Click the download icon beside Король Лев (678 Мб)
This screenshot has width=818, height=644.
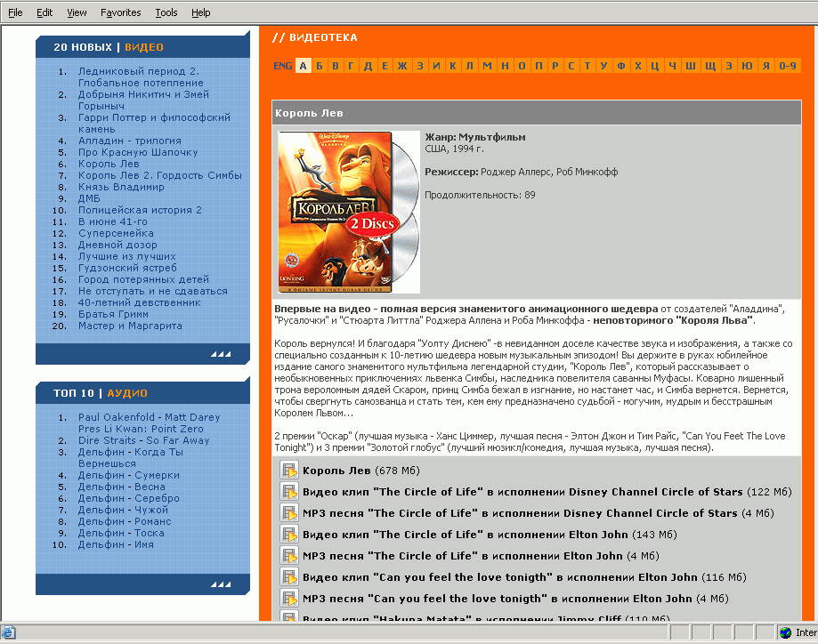[x=289, y=471]
